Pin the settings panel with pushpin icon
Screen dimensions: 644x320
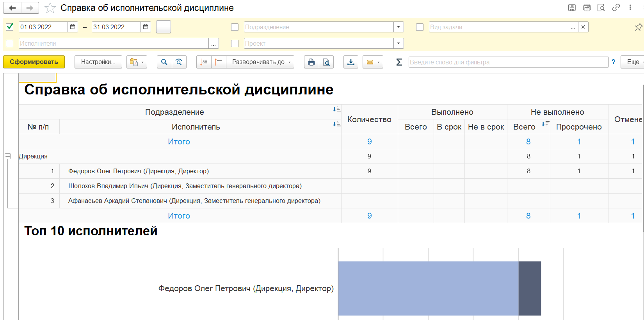(638, 27)
